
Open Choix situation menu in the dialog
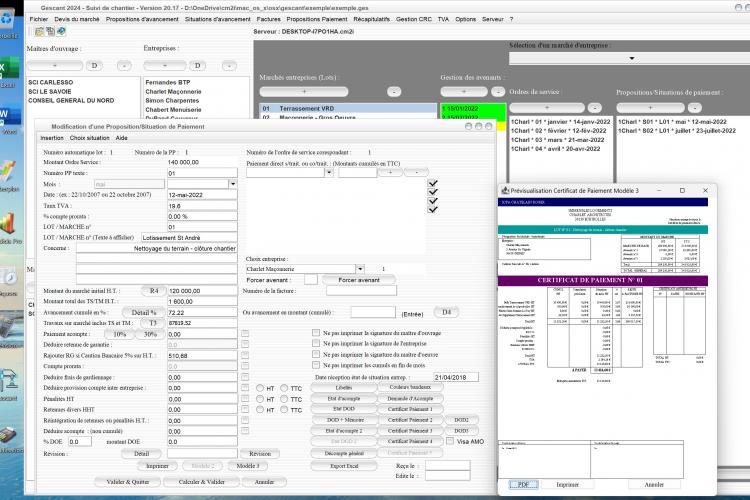click(x=89, y=138)
